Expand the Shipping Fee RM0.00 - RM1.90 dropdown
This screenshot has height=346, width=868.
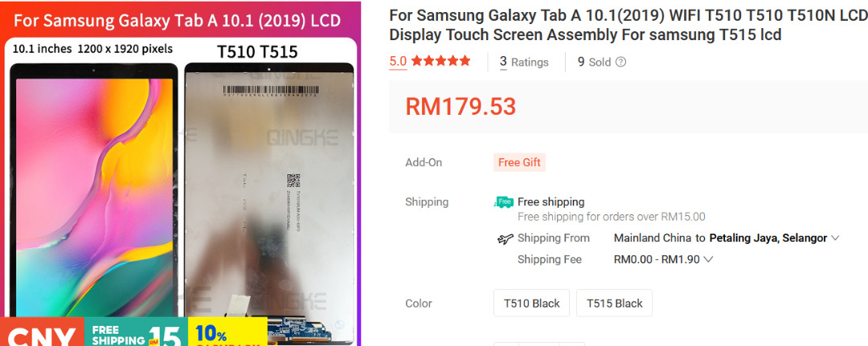708,259
